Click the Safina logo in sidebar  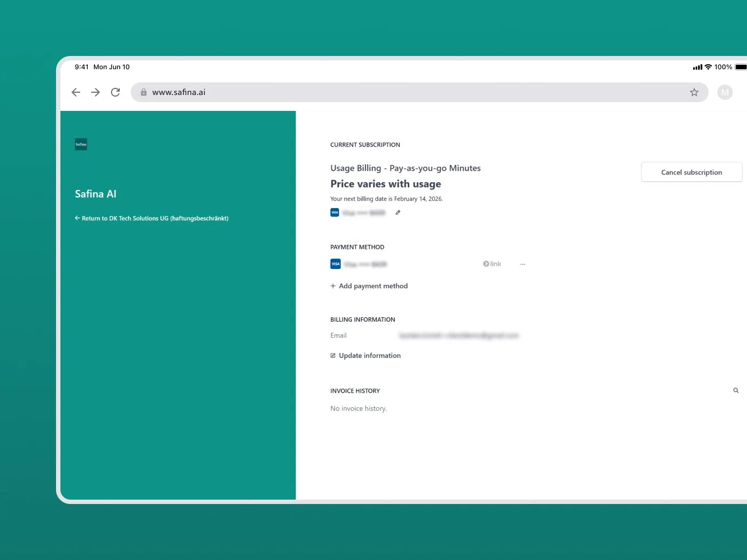(81, 144)
